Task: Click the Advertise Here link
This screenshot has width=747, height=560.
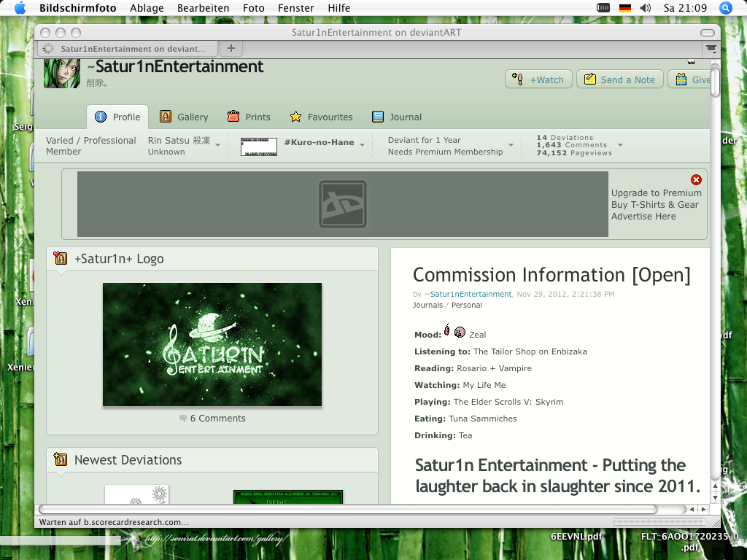Action: [x=643, y=216]
